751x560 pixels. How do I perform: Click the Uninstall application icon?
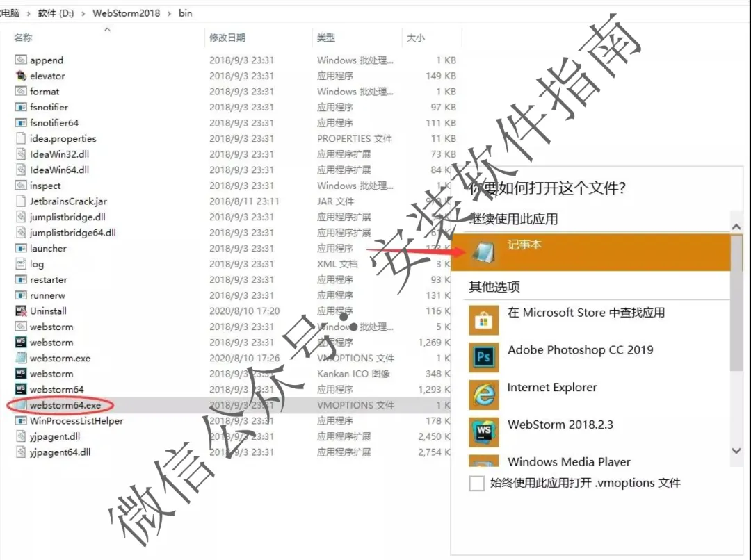click(21, 311)
